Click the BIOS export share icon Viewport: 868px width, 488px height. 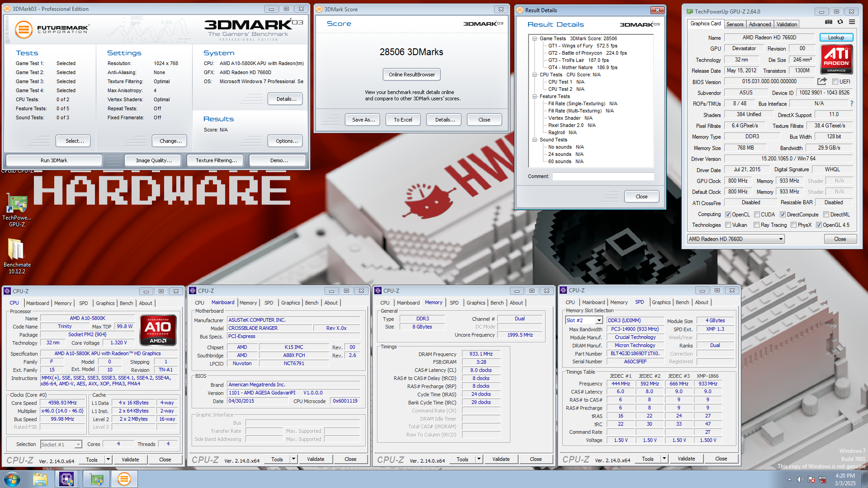pyautogui.click(x=822, y=81)
